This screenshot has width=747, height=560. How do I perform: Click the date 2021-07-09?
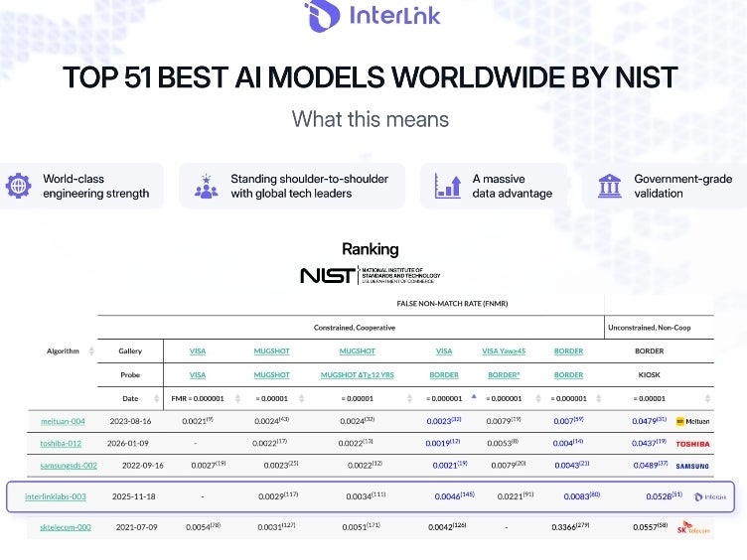pyautogui.click(x=136, y=527)
